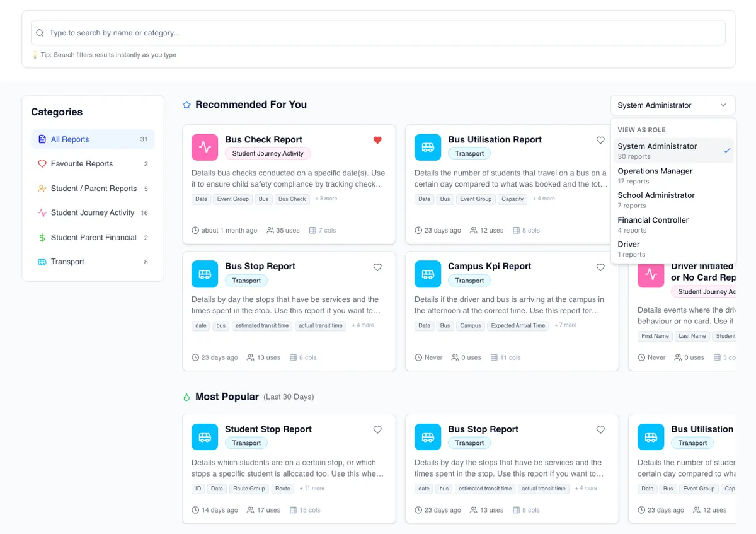Image resolution: width=756 pixels, height=534 pixels.
Task: Click the Transport bus icon in Categories
Action: tap(42, 262)
